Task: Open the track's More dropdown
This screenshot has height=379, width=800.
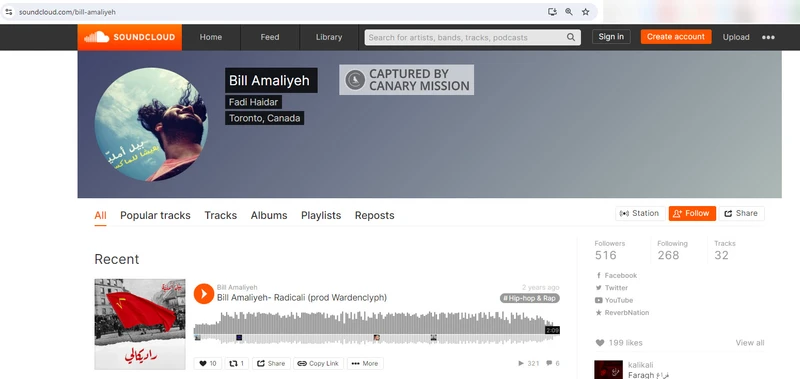Action: [x=365, y=363]
